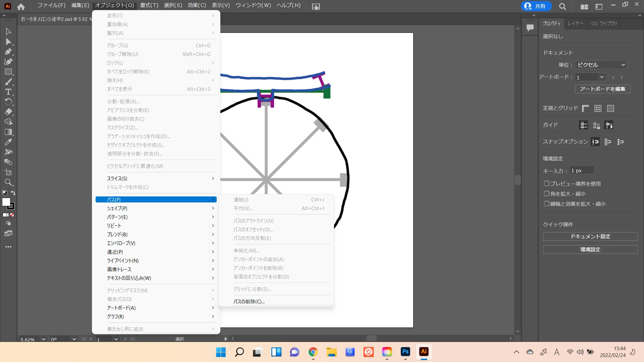Select the Zoom tool in toolbar
Screen dimensions: 644x362
[x=8, y=182]
